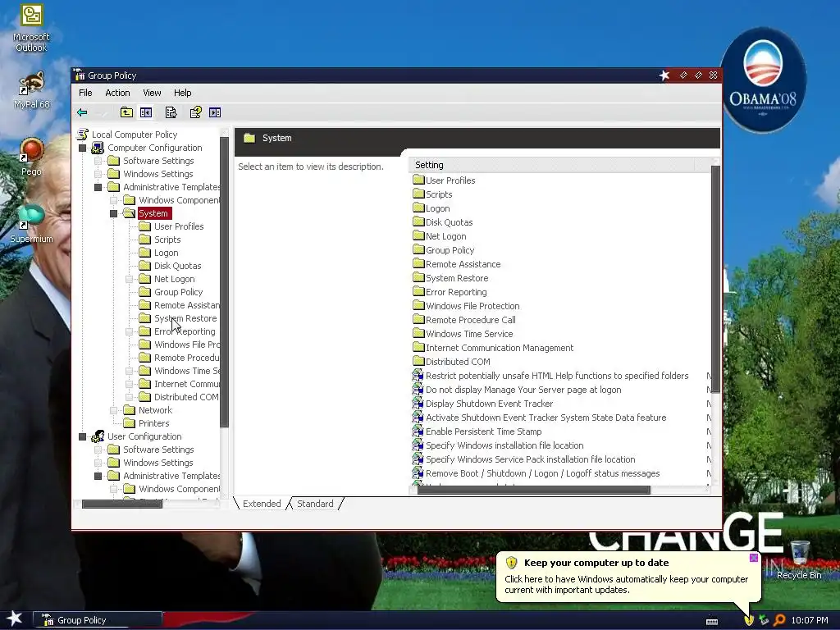The width and height of the screenshot is (840, 630).
Task: Click tree pane vertical scrollbar
Action: pos(225,282)
